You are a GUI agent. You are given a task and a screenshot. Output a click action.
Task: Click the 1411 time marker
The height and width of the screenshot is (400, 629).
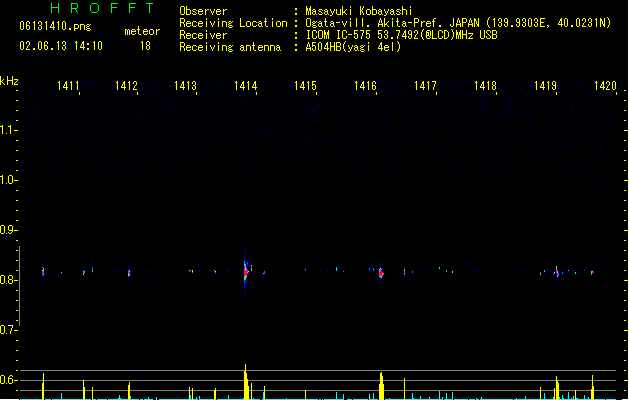click(x=68, y=86)
